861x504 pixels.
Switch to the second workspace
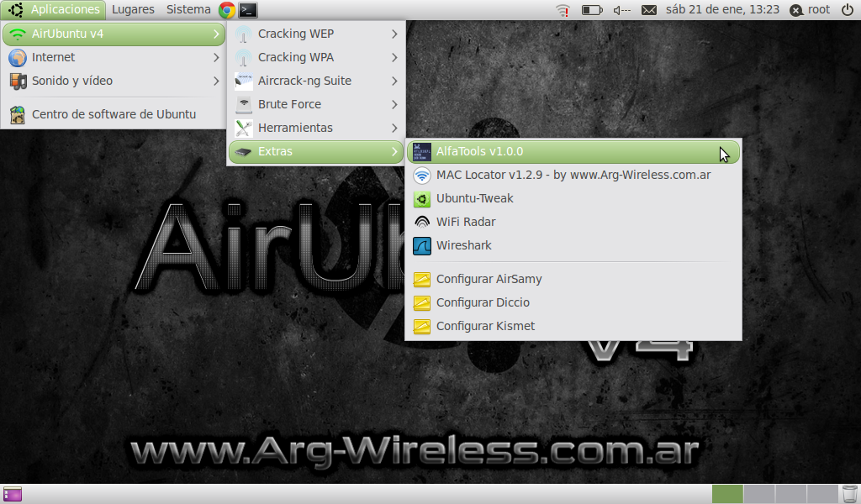pos(759,494)
